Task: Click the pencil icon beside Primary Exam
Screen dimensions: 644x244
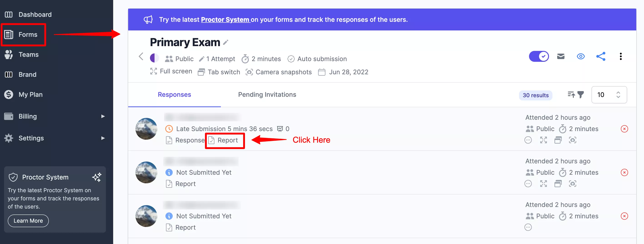Action: point(226,42)
